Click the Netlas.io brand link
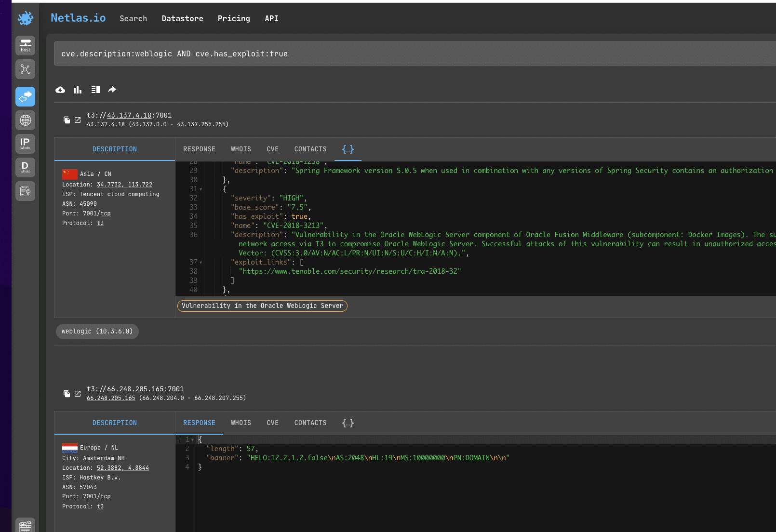 (x=78, y=18)
